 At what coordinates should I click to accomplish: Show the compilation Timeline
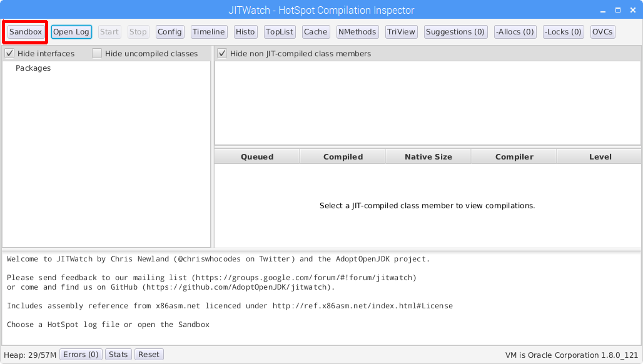[209, 32]
